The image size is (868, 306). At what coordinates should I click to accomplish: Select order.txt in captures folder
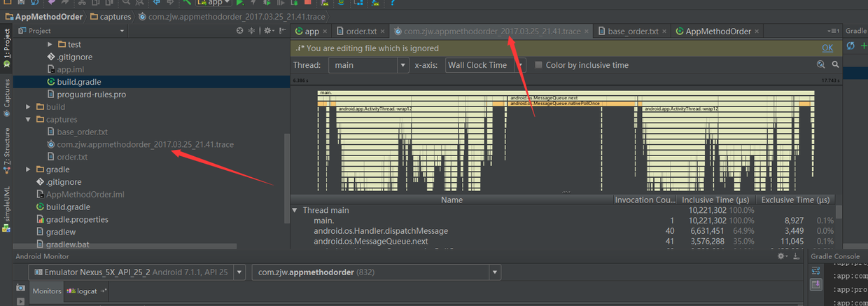tap(67, 157)
